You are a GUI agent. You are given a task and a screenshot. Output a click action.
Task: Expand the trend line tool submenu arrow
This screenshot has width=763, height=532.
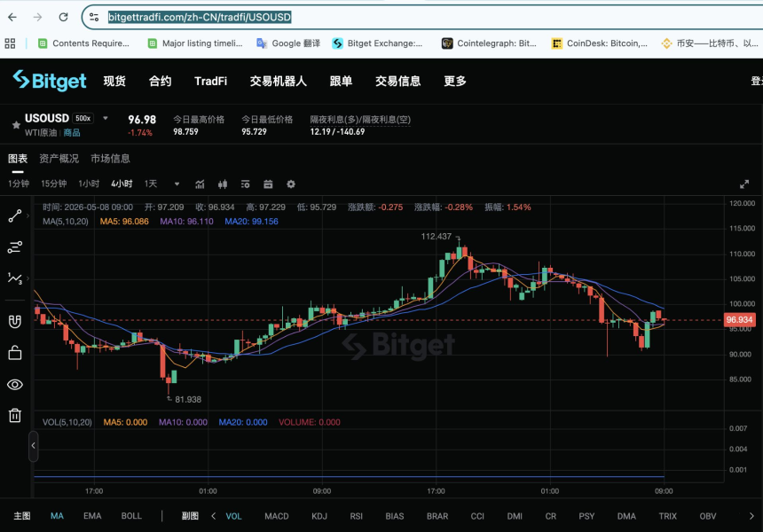point(28,216)
